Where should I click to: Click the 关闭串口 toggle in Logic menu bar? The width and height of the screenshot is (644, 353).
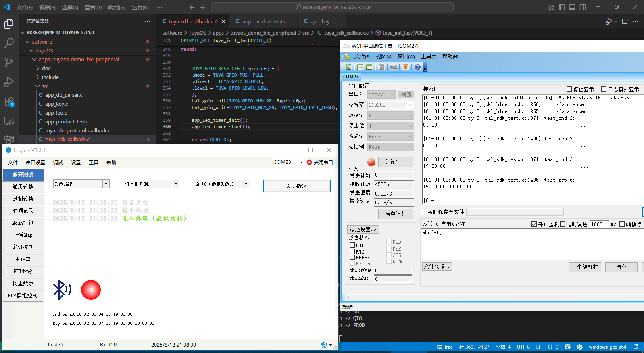click(320, 162)
